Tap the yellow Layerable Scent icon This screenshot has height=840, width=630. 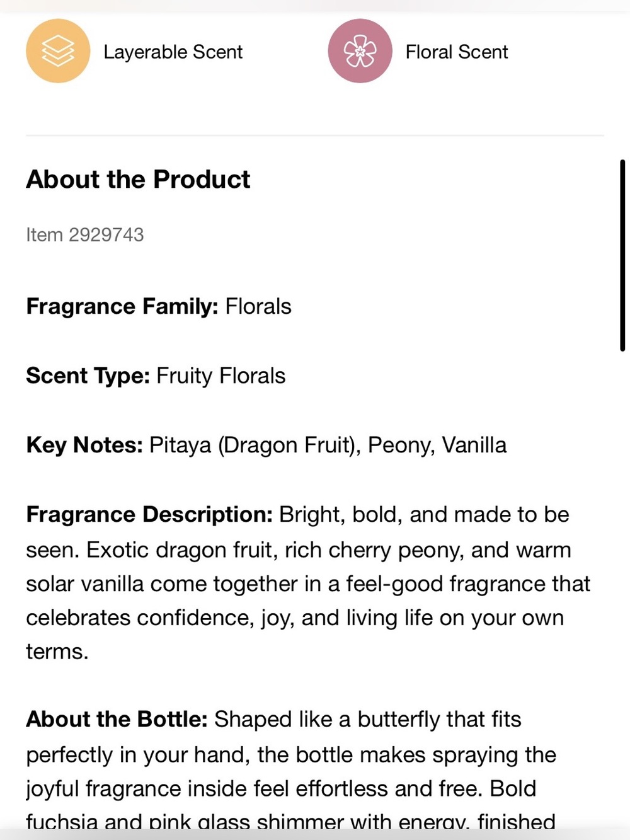pyautogui.click(x=58, y=51)
